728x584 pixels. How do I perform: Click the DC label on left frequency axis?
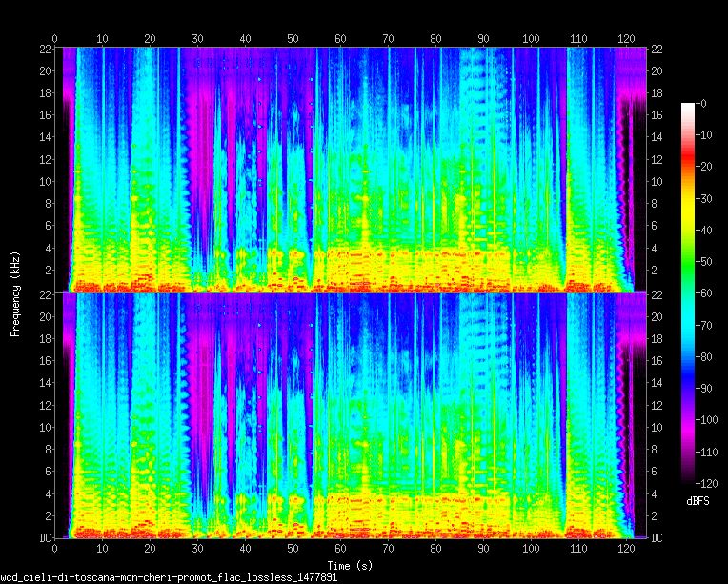tap(44, 538)
